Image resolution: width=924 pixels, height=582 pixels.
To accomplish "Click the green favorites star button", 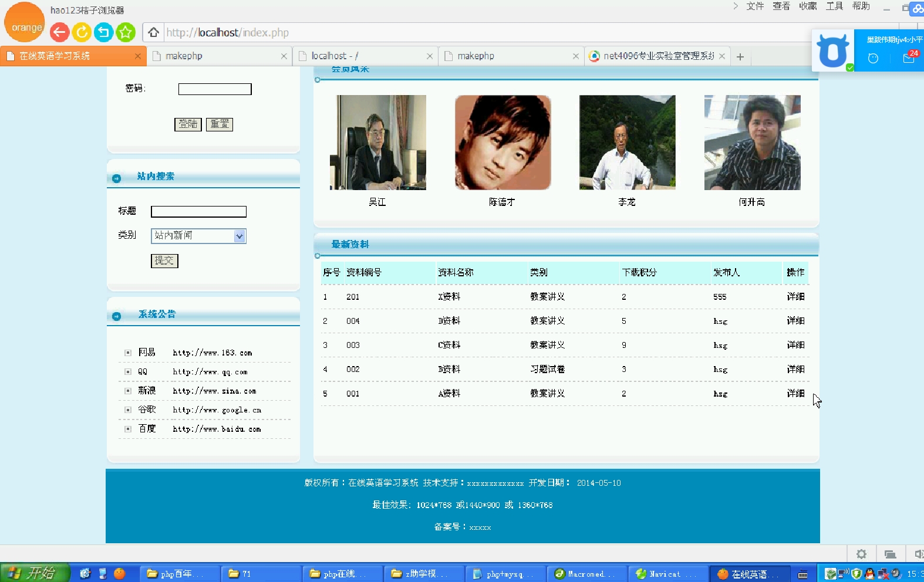I will [126, 32].
